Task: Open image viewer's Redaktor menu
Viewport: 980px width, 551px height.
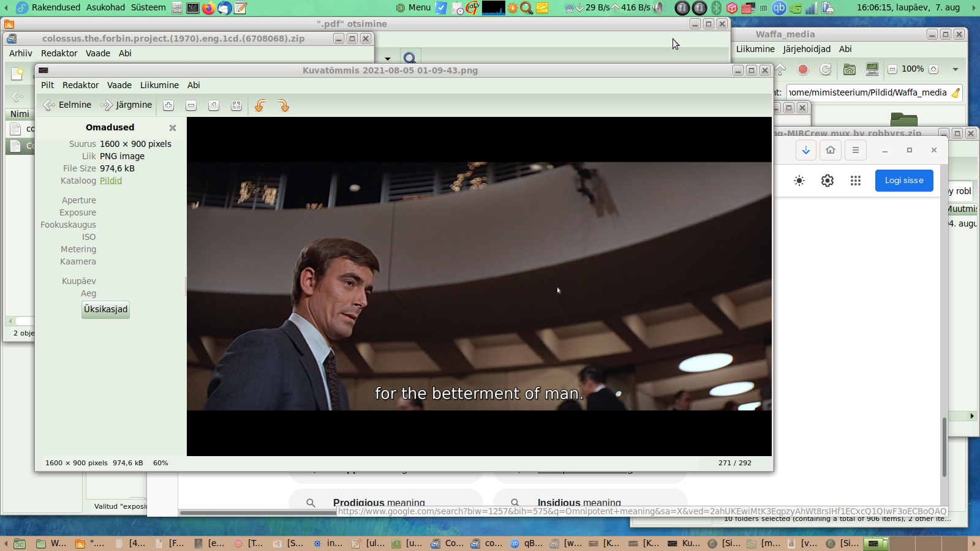Action: tap(81, 85)
